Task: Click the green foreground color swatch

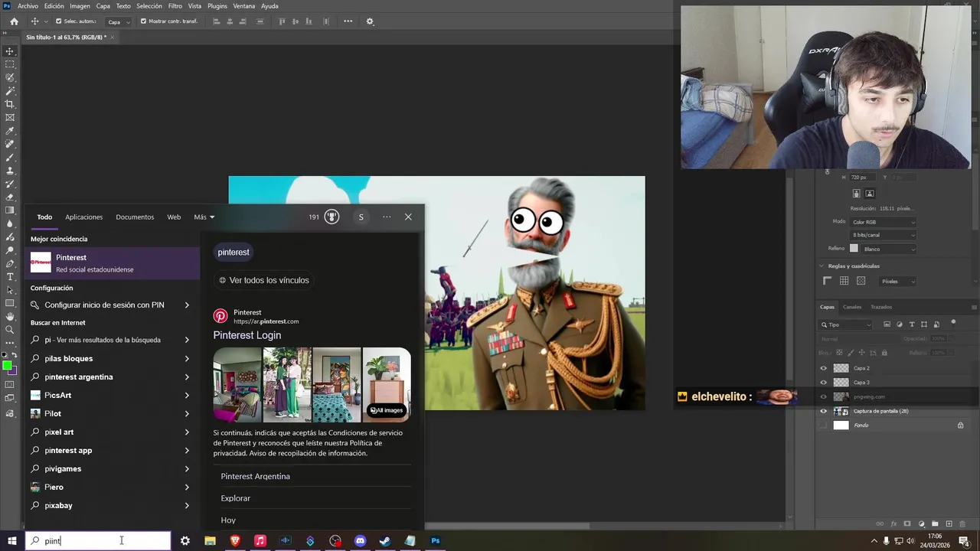Action: 7,365
